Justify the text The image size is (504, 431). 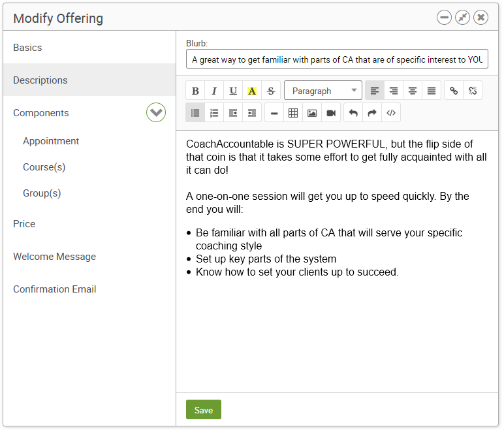pyautogui.click(x=432, y=91)
